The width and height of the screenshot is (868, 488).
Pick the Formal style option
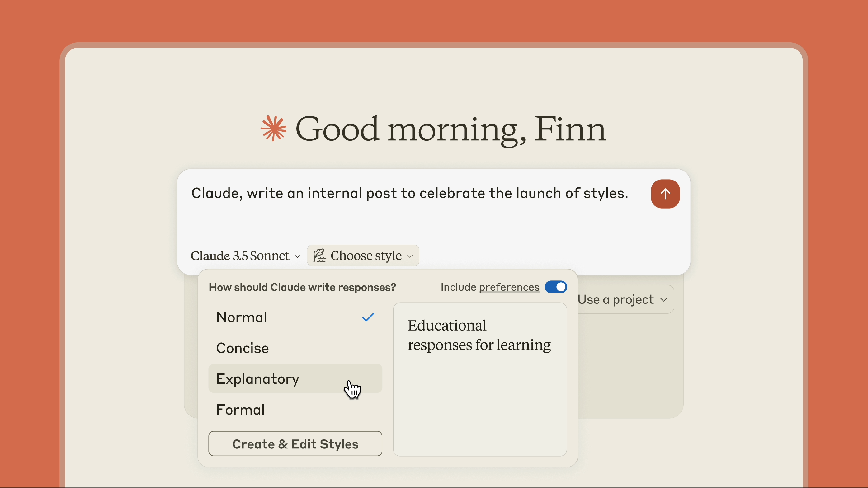point(240,410)
